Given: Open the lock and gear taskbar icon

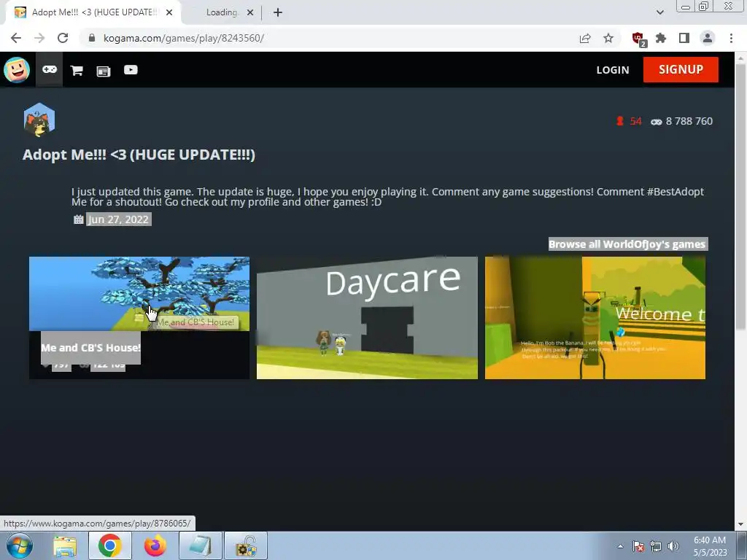Looking at the screenshot, I should click(x=246, y=545).
